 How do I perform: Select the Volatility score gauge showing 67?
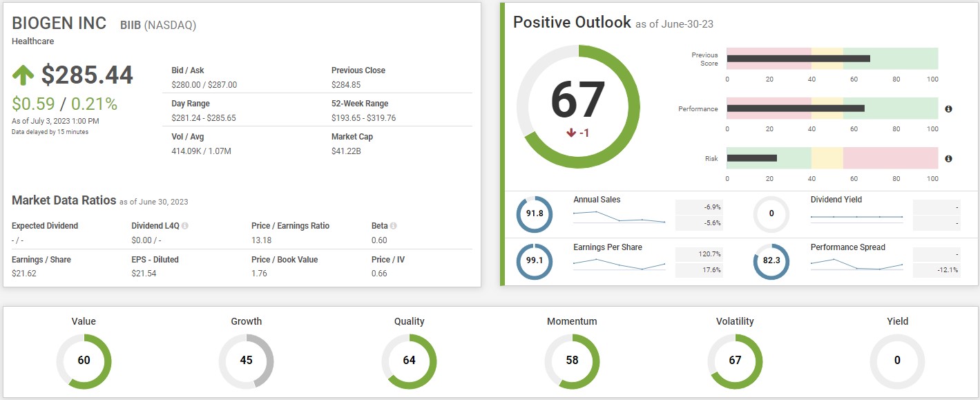735,360
